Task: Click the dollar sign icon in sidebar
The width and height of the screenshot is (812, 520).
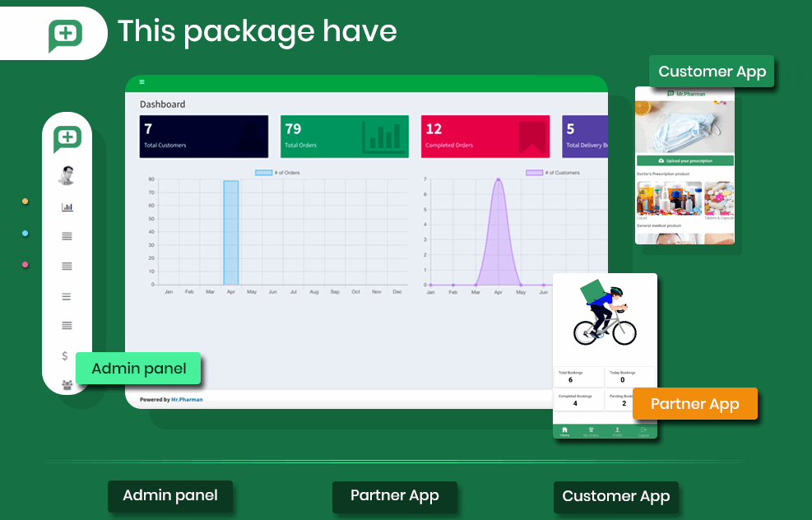Action: pos(65,355)
